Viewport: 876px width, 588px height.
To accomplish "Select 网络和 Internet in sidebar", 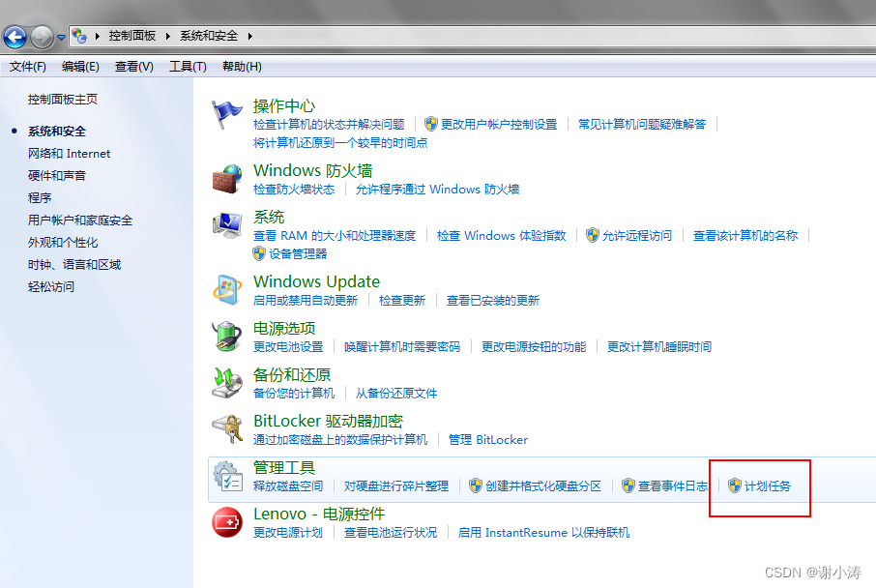I will pos(69,154).
